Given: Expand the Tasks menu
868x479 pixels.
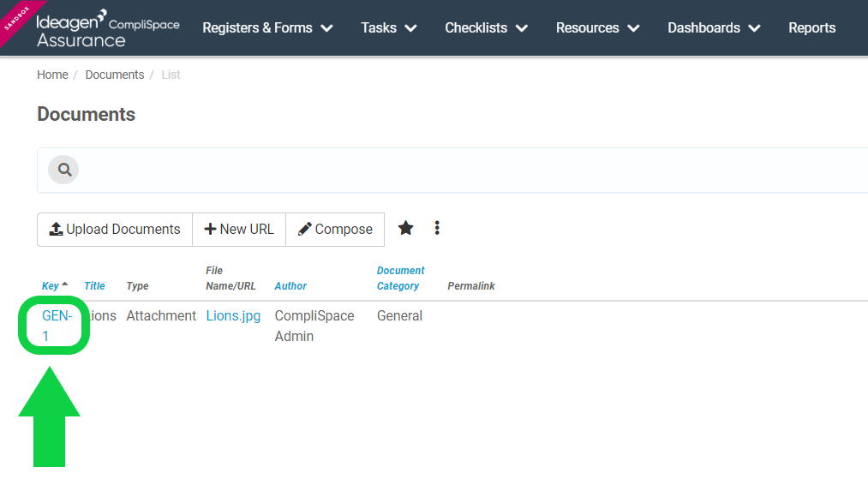Looking at the screenshot, I should [389, 27].
